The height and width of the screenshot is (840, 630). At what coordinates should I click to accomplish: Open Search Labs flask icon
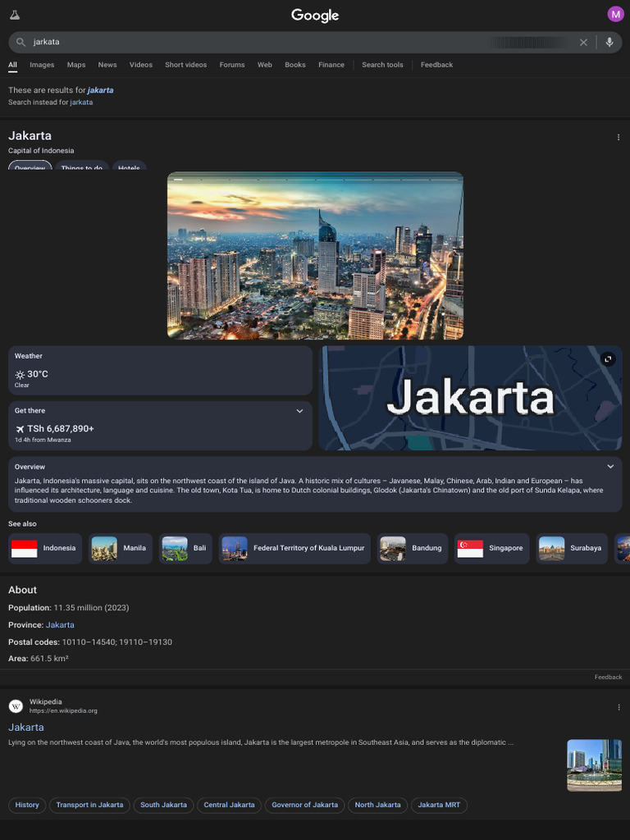15,15
